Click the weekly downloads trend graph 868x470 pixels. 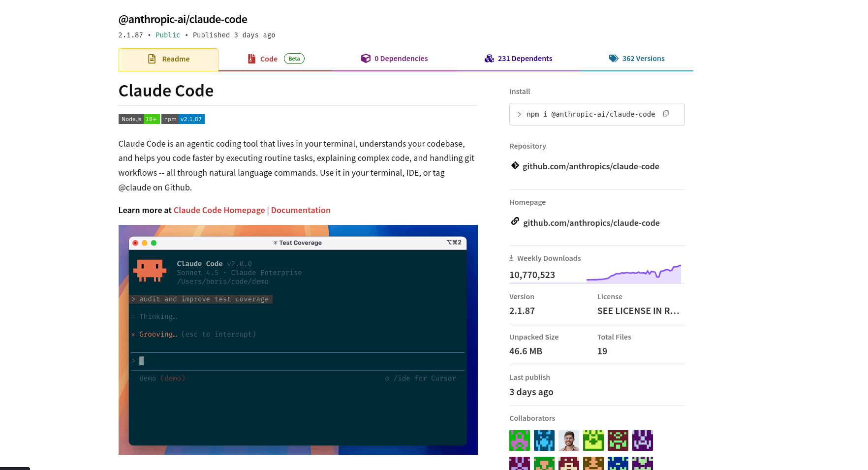(634, 272)
